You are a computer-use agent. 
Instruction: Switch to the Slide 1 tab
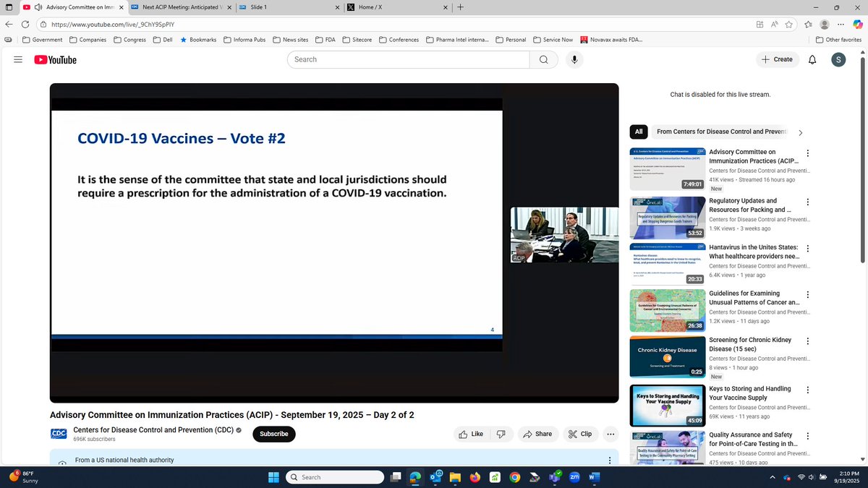pos(289,7)
